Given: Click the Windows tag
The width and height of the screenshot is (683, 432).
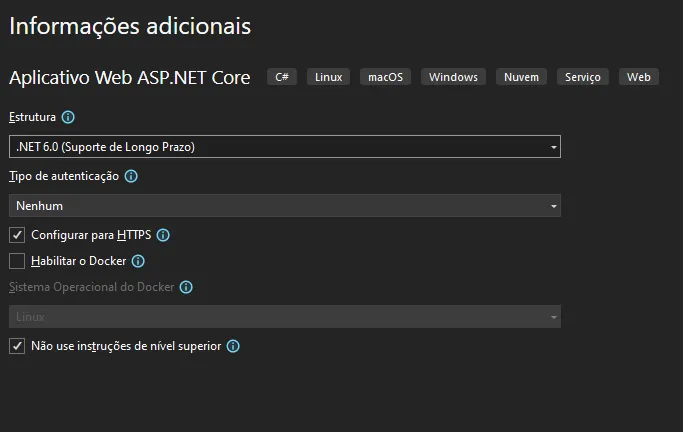Looking at the screenshot, I should tap(453, 77).
